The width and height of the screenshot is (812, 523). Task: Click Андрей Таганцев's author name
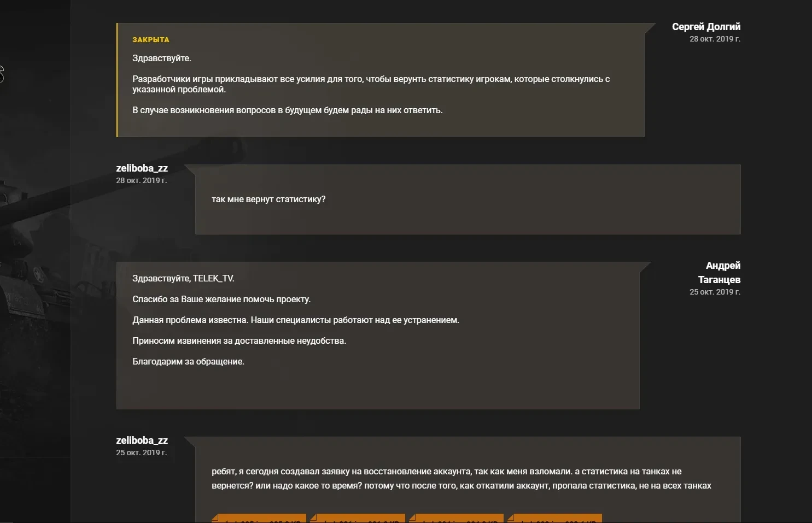(720, 273)
